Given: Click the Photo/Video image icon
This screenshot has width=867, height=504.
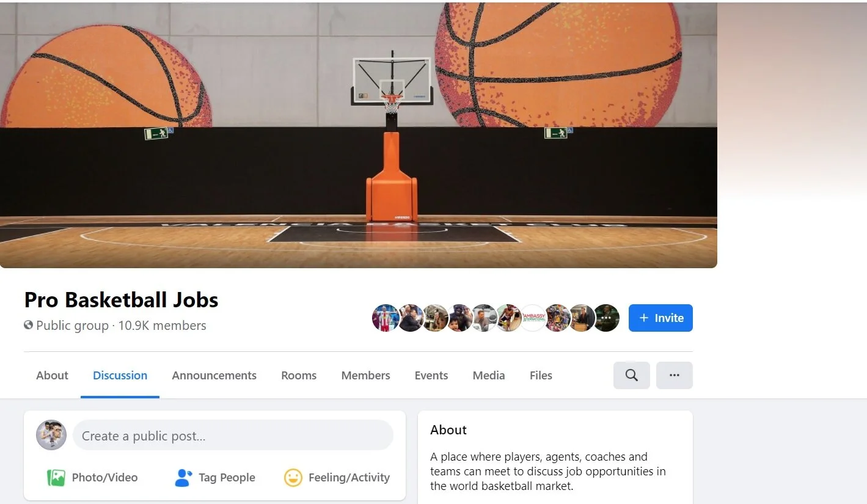Looking at the screenshot, I should pos(56,478).
